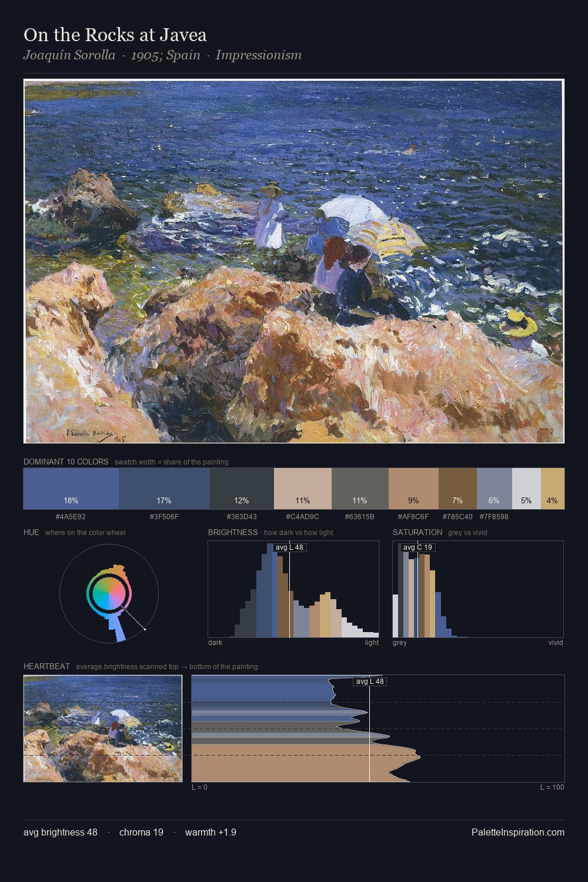Viewport: 588px width, 882px height.
Task: Click 'grey vs vivid' caption
Action: click(x=467, y=533)
